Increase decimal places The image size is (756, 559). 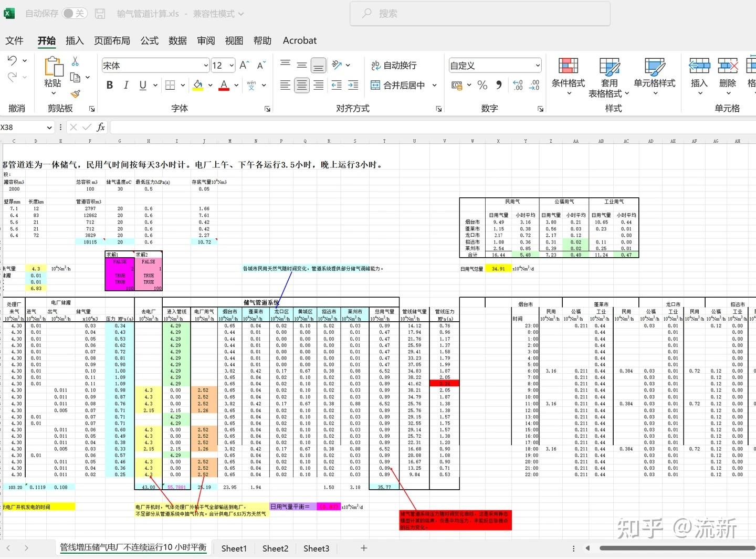[x=518, y=85]
